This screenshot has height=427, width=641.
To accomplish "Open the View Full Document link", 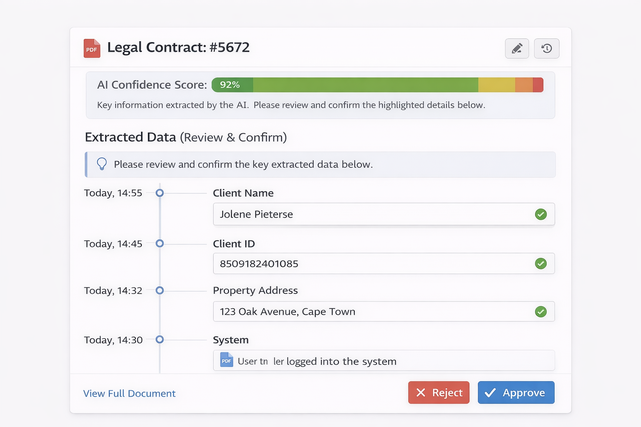I will (x=129, y=394).
